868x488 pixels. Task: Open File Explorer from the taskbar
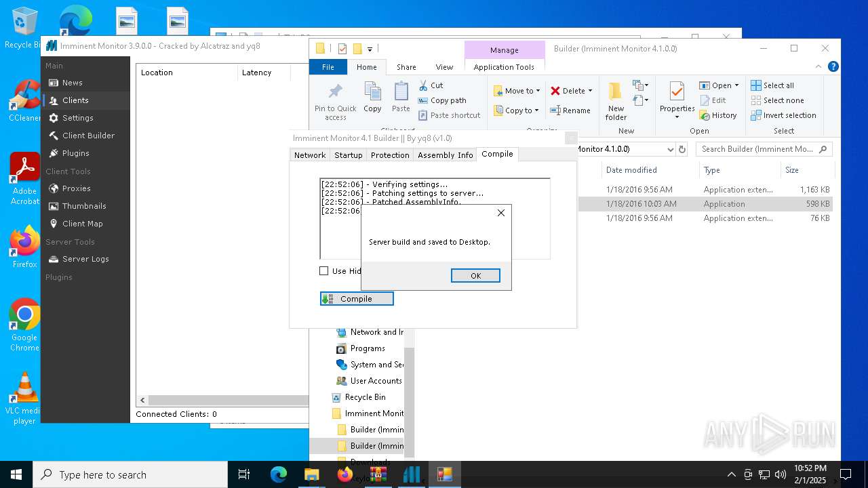[312, 474]
